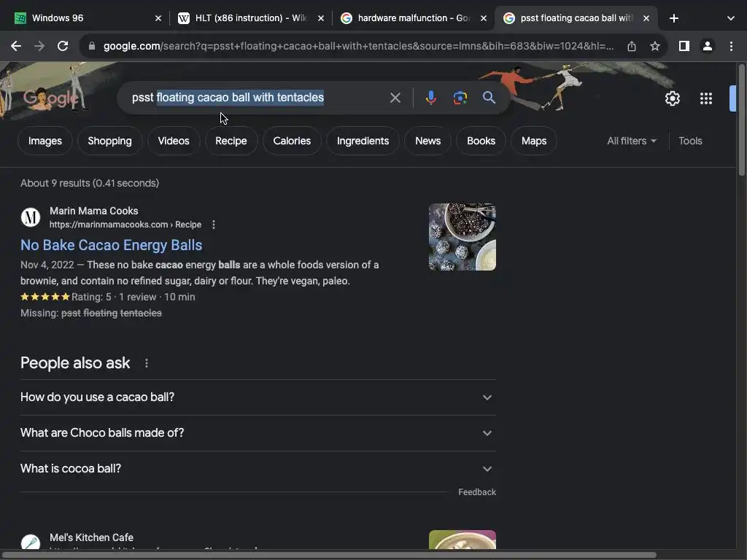747x560 pixels.
Task: Close the HLT Wikipedia tab
Action: [x=321, y=18]
